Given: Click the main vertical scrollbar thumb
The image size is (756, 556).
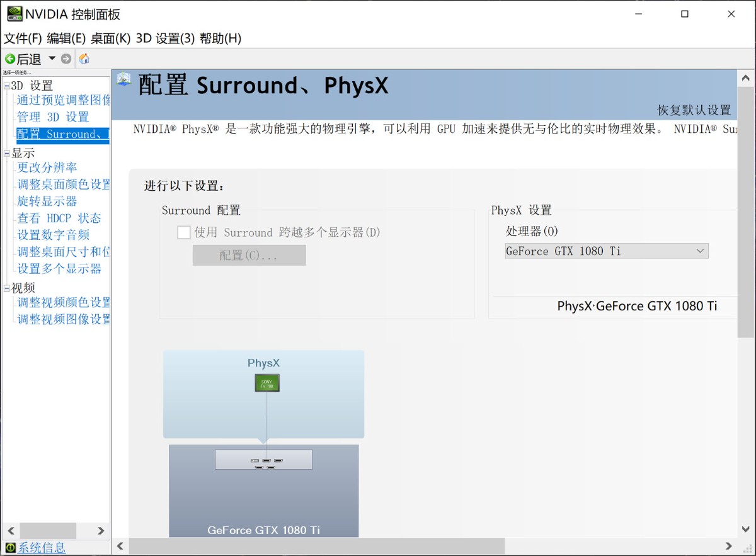Looking at the screenshot, I should 746,212.
